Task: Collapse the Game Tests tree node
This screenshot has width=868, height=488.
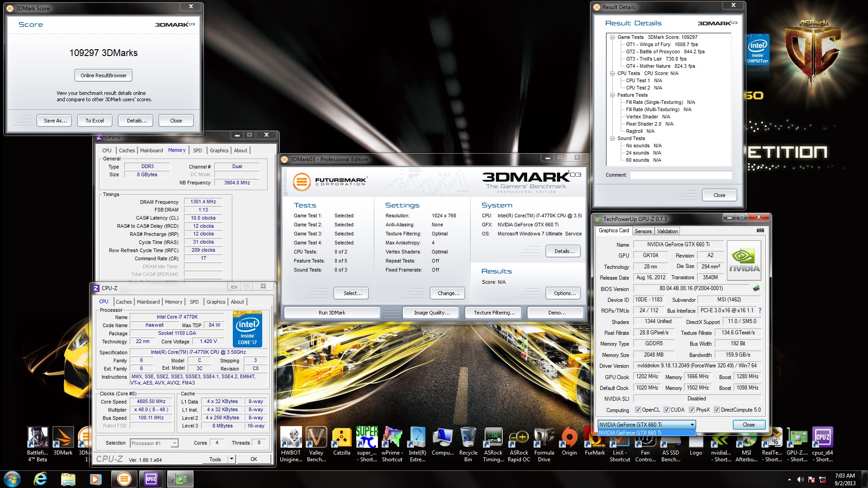Action: click(x=613, y=38)
